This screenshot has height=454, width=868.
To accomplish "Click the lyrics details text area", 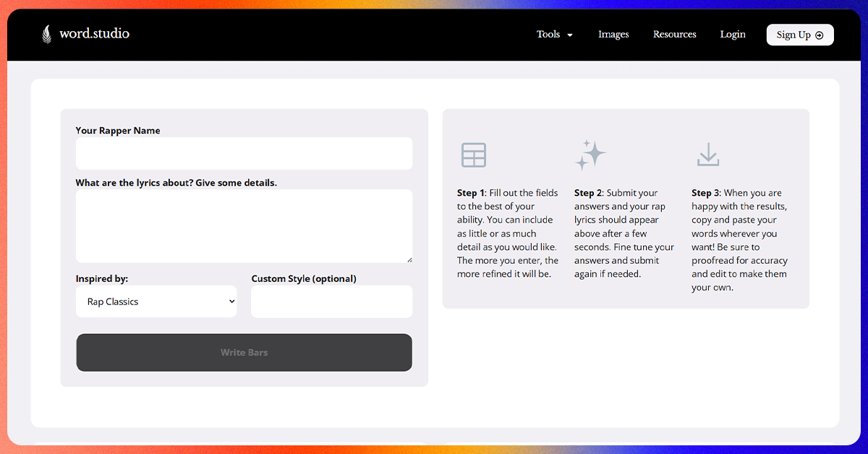I will pos(244,226).
